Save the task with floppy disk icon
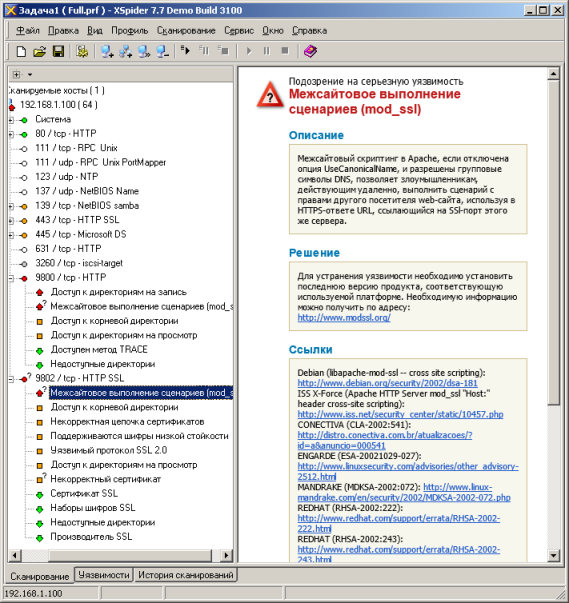Viewport: 569px width, 603px height. click(58, 51)
